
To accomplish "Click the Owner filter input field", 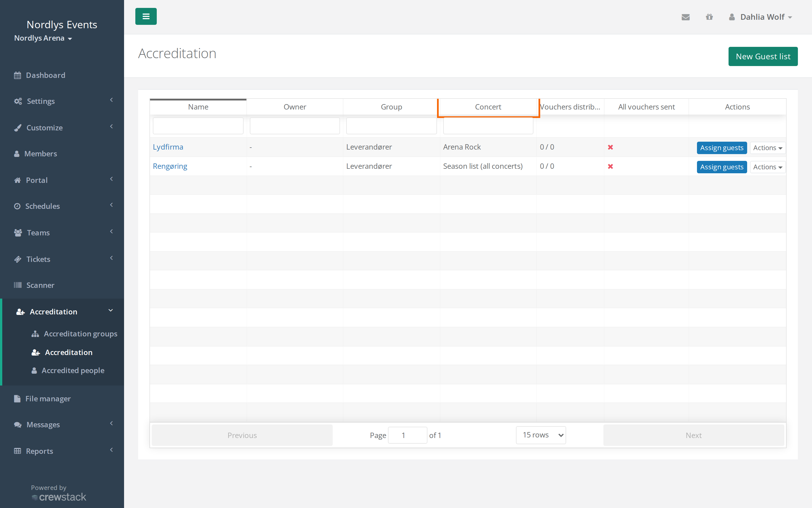I will click(295, 126).
